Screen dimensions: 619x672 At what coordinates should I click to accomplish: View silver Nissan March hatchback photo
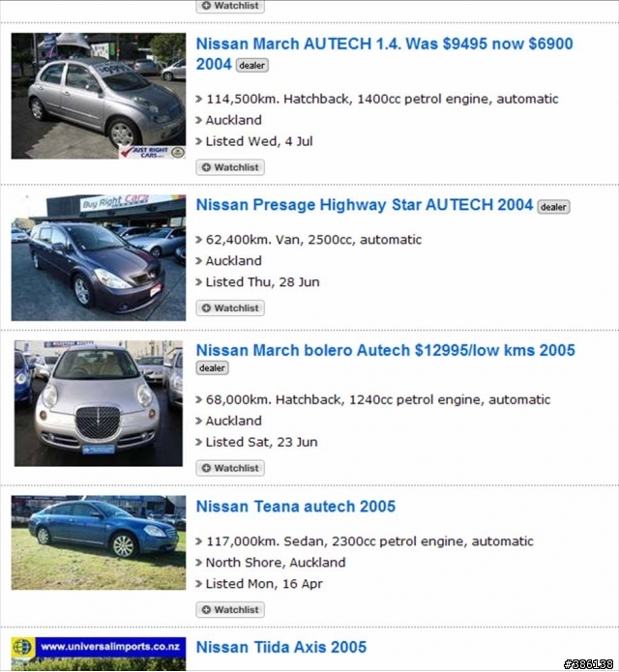tap(99, 96)
